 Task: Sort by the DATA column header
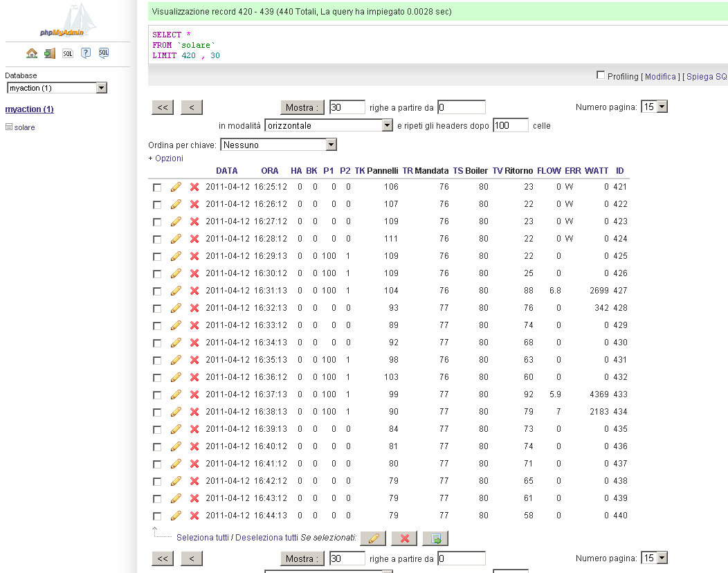pos(226,171)
